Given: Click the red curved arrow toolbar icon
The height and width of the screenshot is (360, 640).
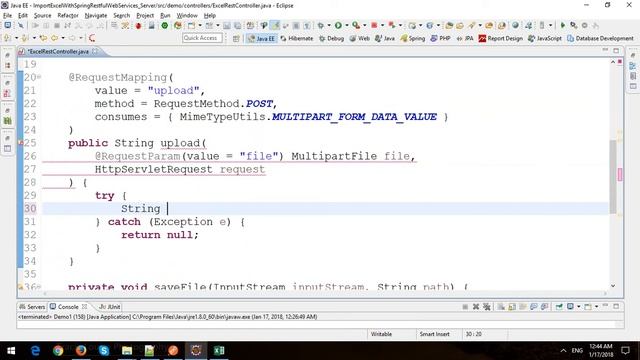Looking at the screenshot, I should coord(92,38).
